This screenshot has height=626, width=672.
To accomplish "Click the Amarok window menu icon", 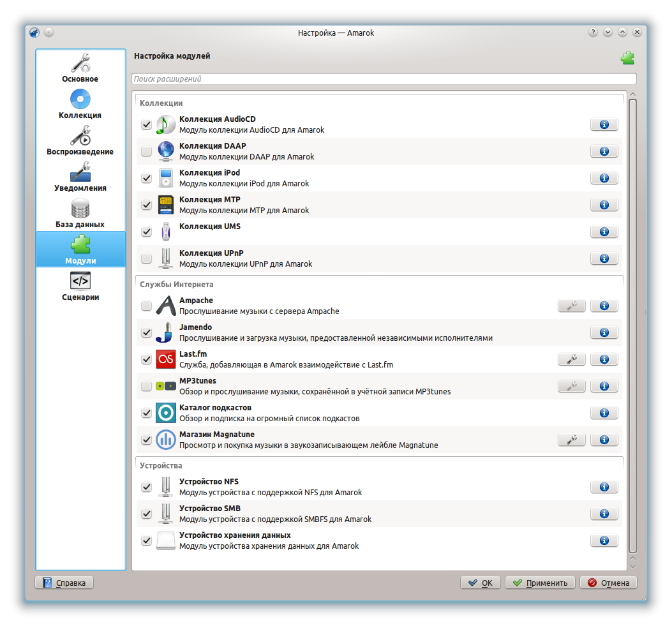I will [x=34, y=33].
